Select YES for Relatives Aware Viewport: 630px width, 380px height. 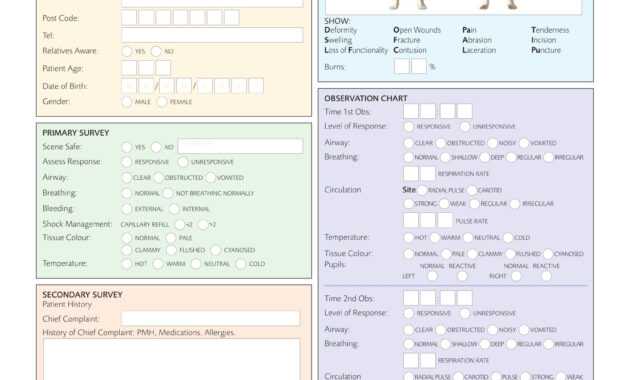click(127, 51)
